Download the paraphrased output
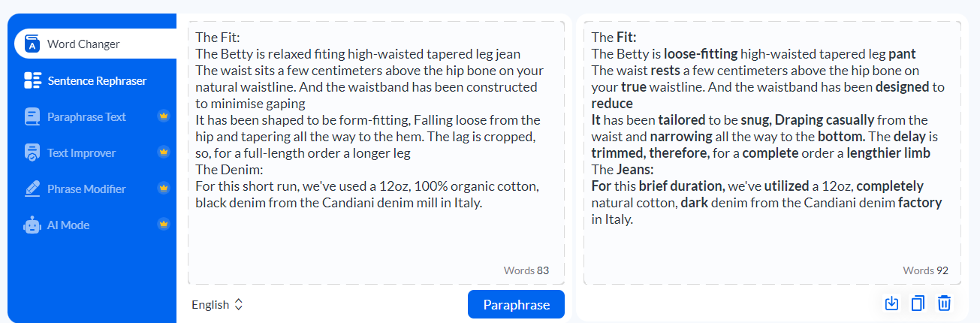 891,303
